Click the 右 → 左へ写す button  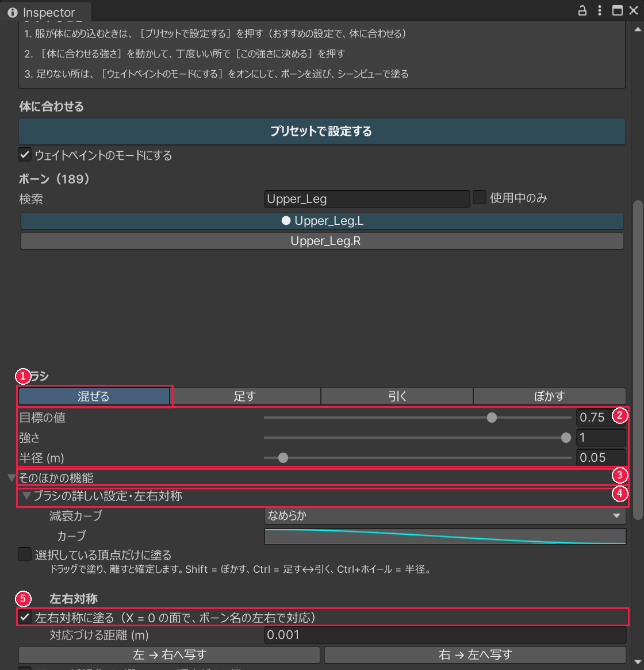tap(475, 654)
